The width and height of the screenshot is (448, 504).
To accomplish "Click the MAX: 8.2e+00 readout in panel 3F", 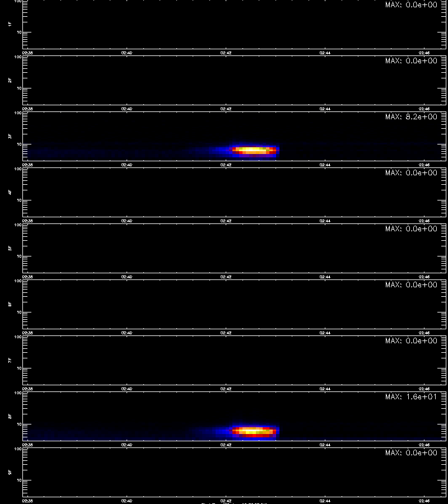I will point(411,116).
